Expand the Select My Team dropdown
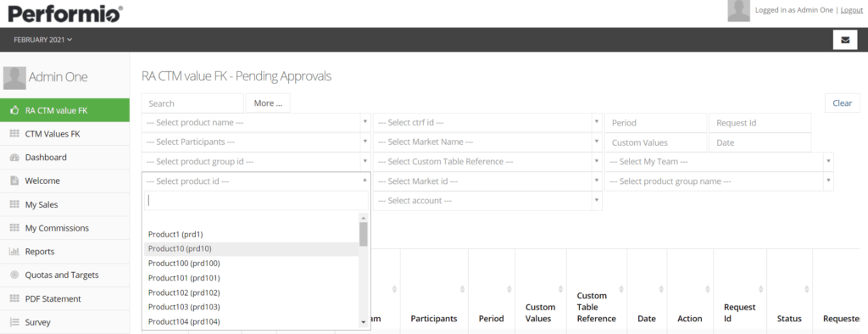This screenshot has width=868, height=334. coord(719,161)
